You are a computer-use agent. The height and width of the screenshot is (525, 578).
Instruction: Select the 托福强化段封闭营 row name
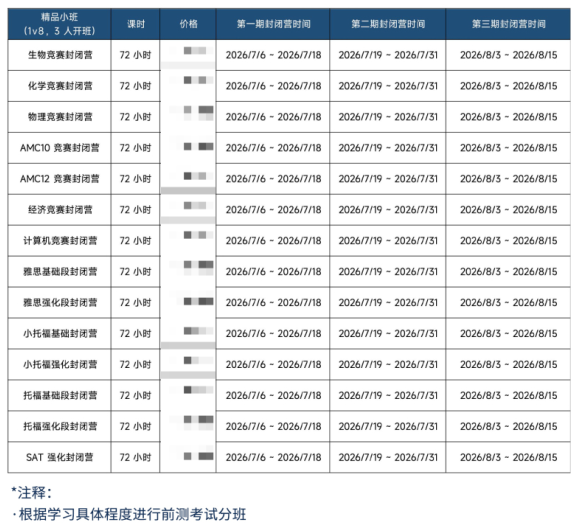click(x=60, y=427)
